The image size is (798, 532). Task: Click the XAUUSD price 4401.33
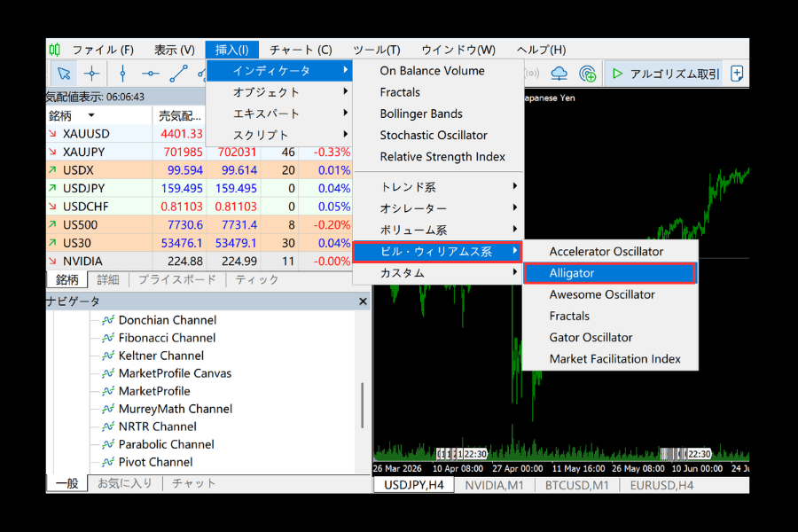[x=182, y=134]
